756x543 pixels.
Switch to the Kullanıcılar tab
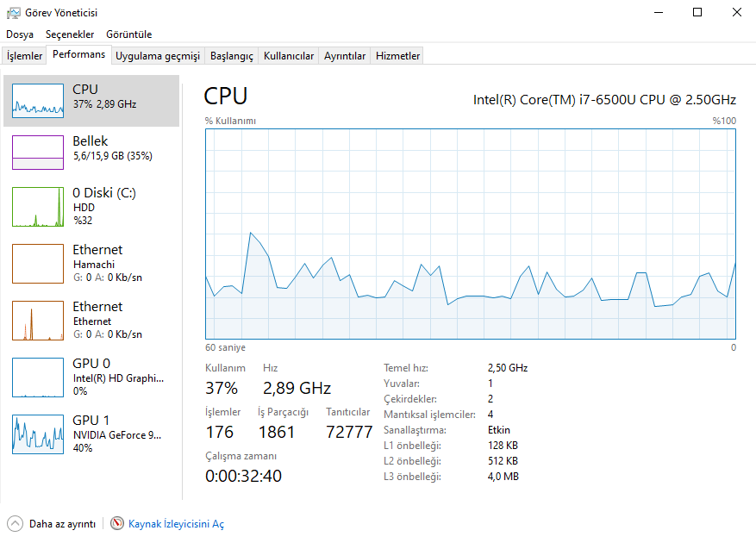[289, 56]
